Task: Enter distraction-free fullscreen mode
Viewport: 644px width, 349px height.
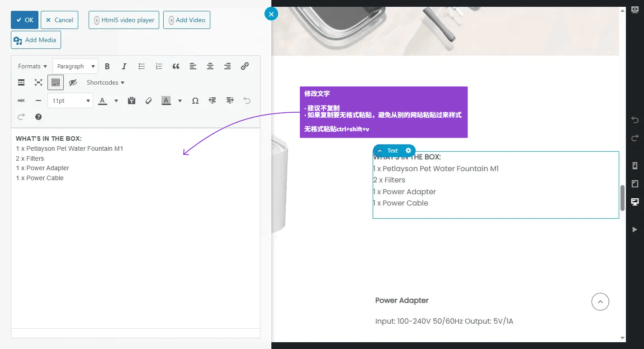Action: [x=38, y=83]
